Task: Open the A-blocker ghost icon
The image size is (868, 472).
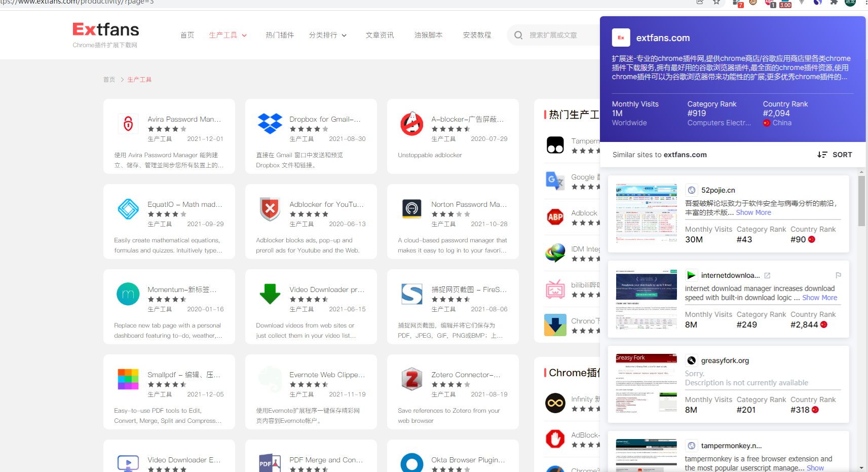Action: point(412,124)
